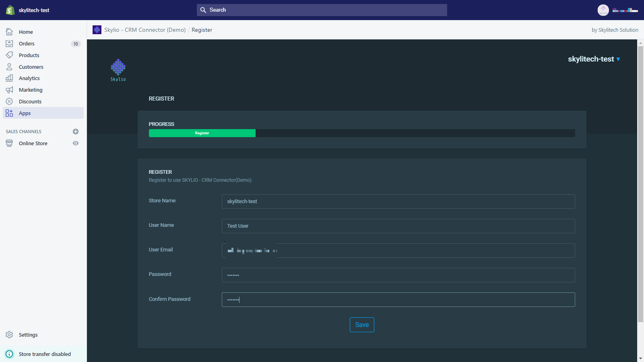This screenshot has width=644, height=362.
Task: Click the green Register progress bar
Action: pyautogui.click(x=202, y=133)
